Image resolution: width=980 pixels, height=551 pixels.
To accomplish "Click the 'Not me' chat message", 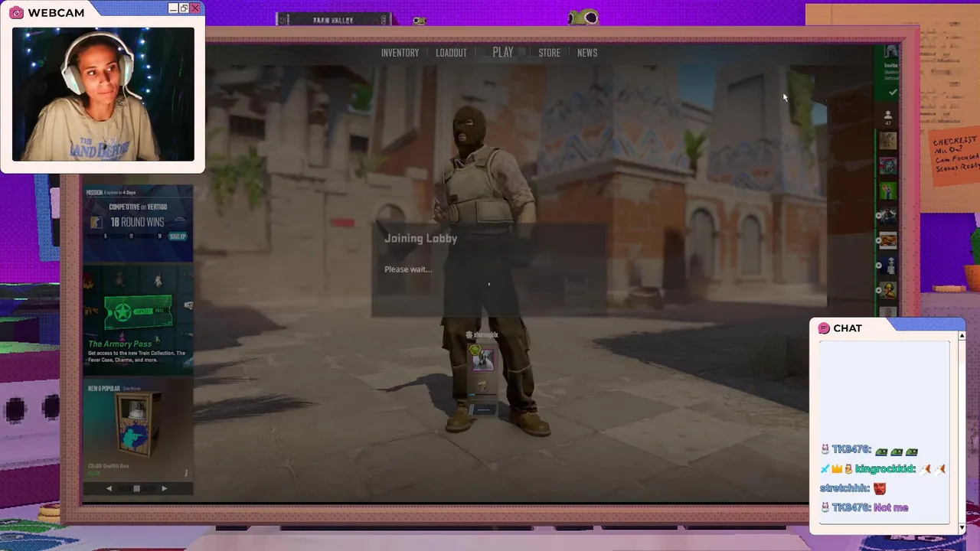I will pos(891,507).
